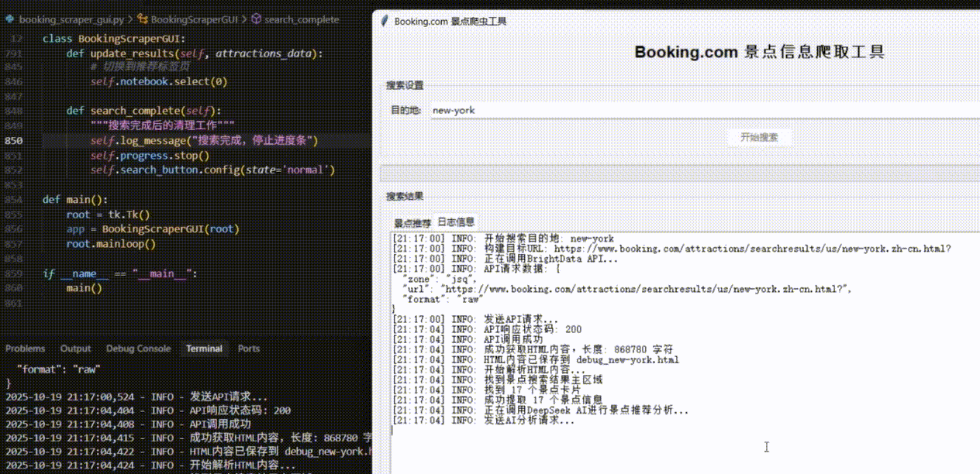
Task: Click the docstring 搜索完成后的清理工作 line
Action: tap(162, 125)
